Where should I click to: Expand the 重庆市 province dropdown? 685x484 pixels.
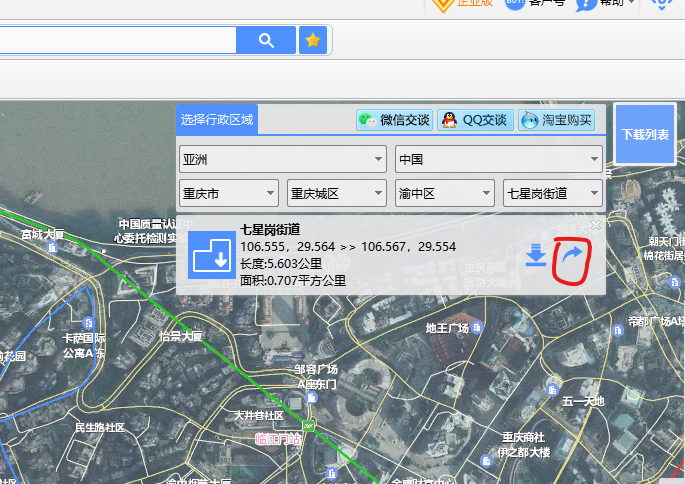pyautogui.click(x=229, y=193)
